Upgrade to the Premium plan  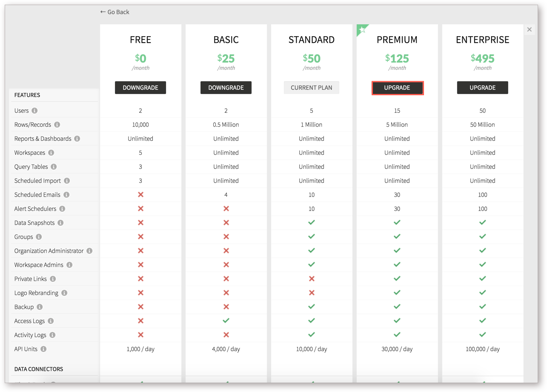397,88
